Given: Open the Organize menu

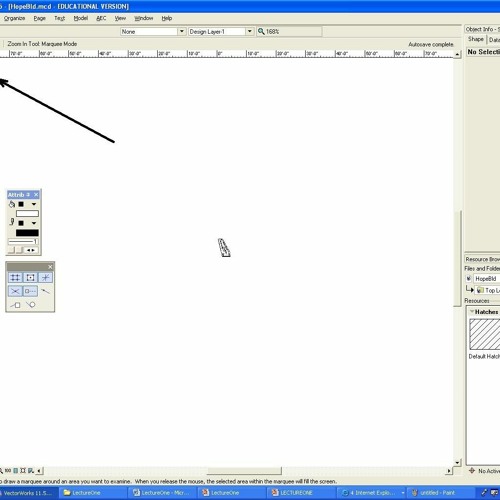Looking at the screenshot, I should [x=14, y=18].
